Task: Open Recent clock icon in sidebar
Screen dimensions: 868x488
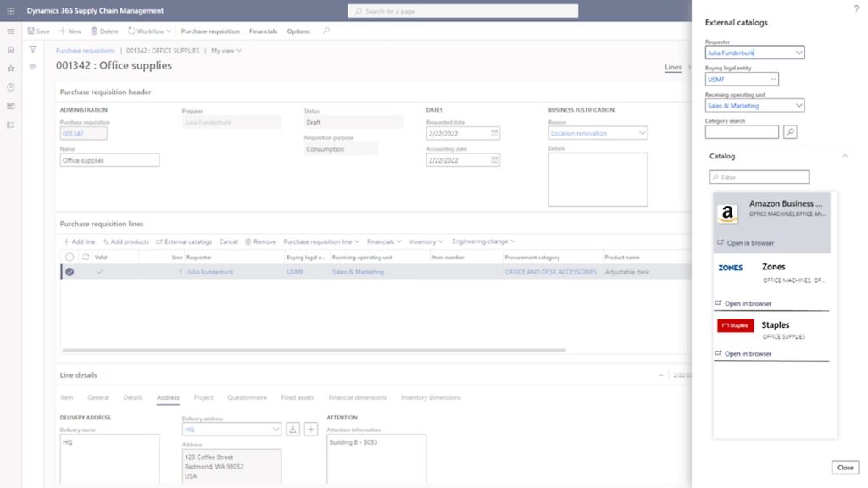Action: (11, 87)
